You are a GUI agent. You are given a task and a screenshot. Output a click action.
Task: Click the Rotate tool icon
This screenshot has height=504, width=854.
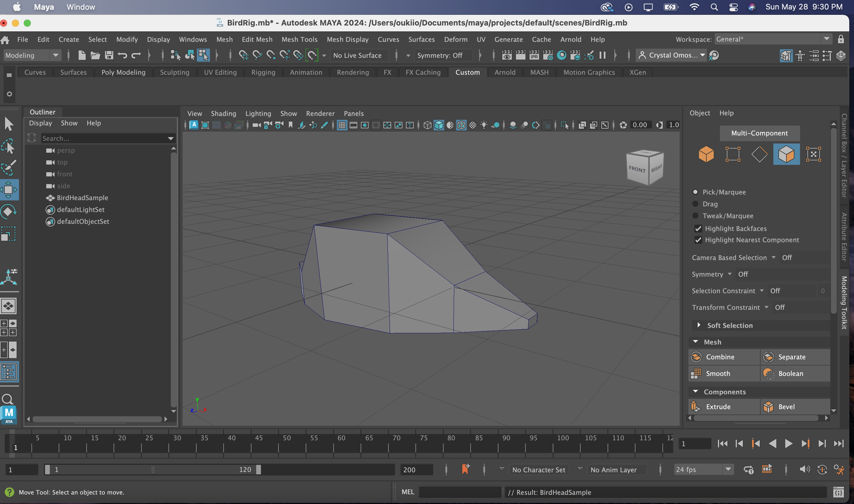pos(9,212)
